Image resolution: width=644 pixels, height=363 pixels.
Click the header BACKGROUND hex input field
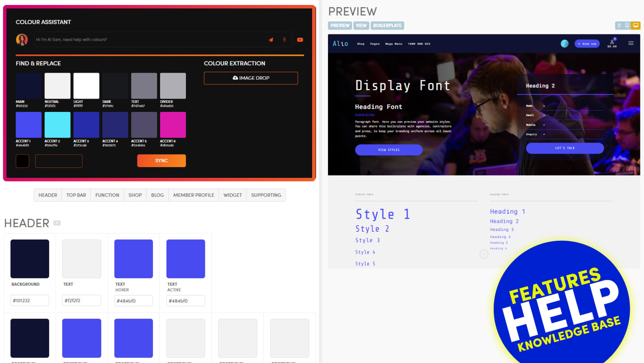(x=30, y=301)
